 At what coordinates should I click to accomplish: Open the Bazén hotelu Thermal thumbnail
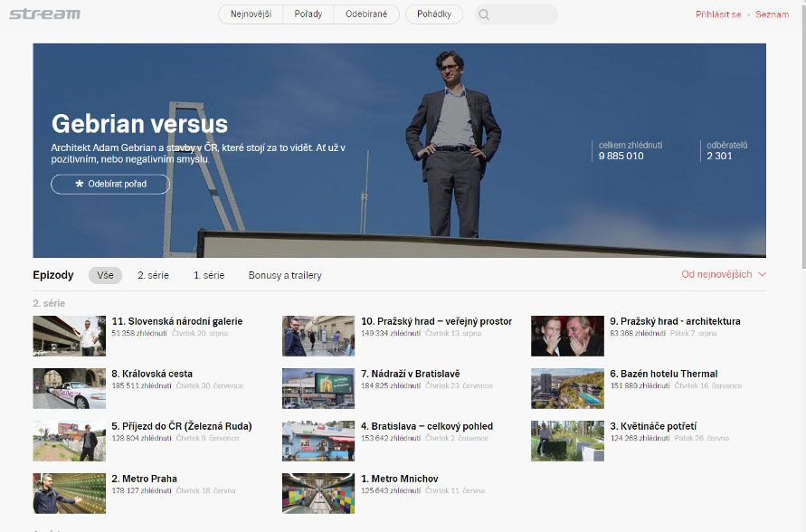pos(567,388)
